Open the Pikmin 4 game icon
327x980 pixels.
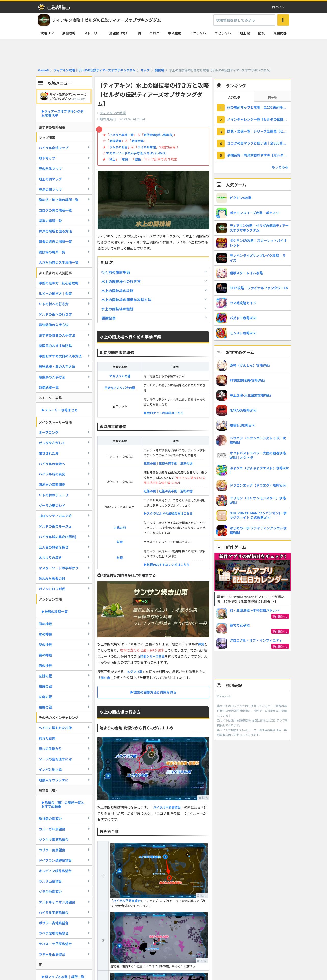tap(222, 198)
